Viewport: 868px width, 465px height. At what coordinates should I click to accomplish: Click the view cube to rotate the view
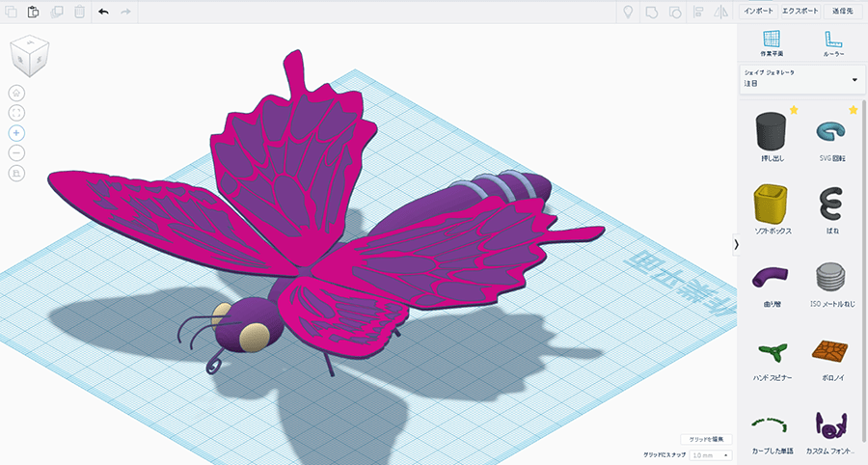(30, 56)
